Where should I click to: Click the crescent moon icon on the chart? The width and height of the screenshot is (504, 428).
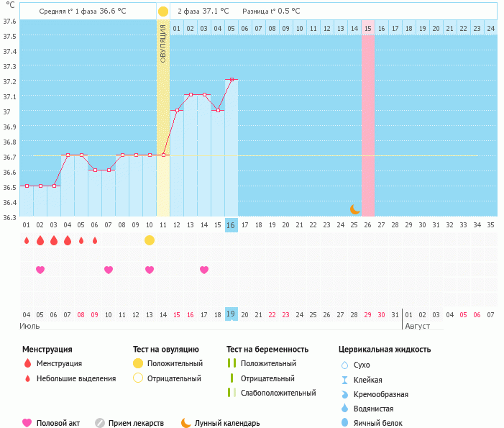pyautogui.click(x=354, y=209)
